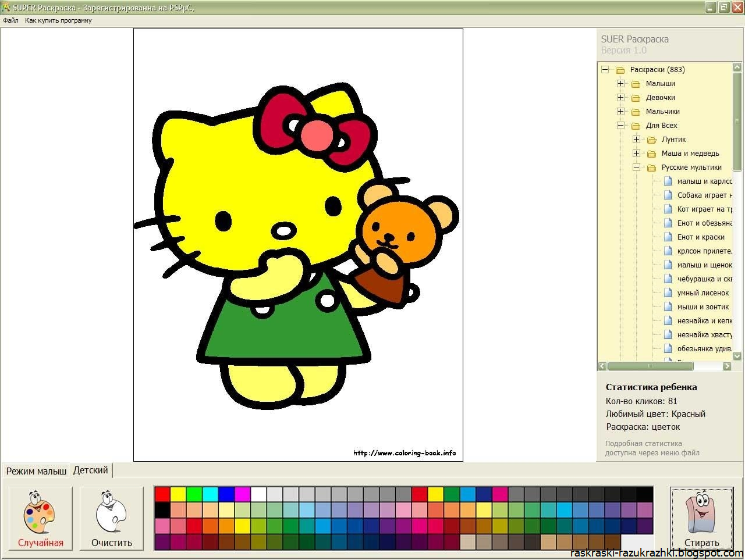Open the coloring page незнайка и кепк
Screen dimensions: 745x560
(704, 321)
